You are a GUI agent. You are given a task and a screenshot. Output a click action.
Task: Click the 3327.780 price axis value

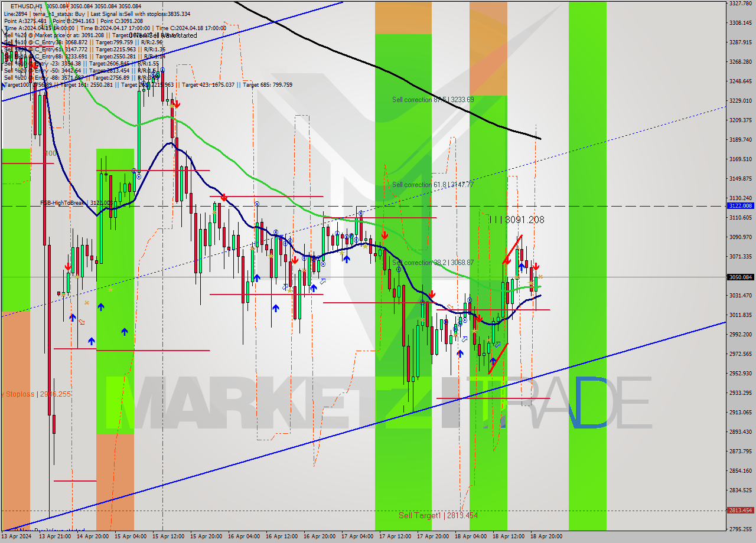pyautogui.click(x=740, y=4)
